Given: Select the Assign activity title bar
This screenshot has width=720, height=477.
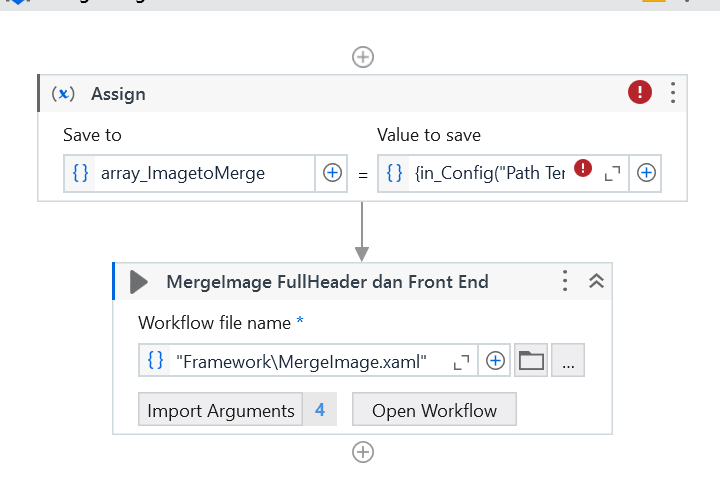Looking at the screenshot, I should [300, 94].
